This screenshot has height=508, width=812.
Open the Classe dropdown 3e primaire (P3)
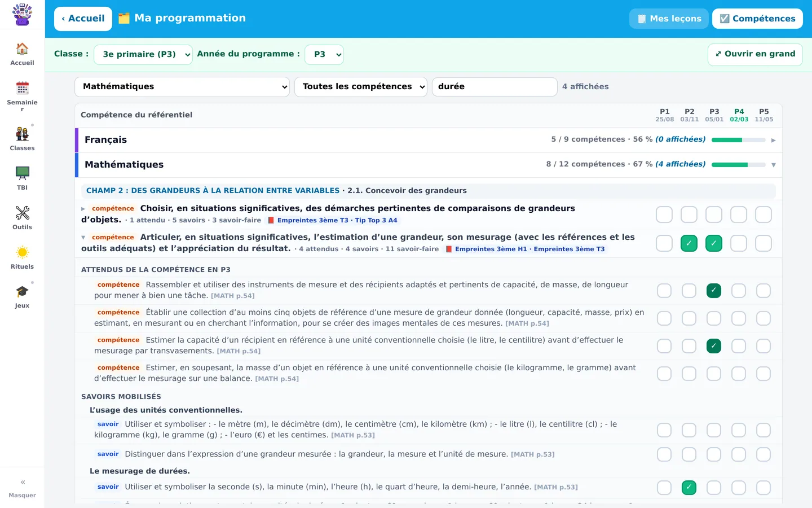pyautogui.click(x=143, y=55)
